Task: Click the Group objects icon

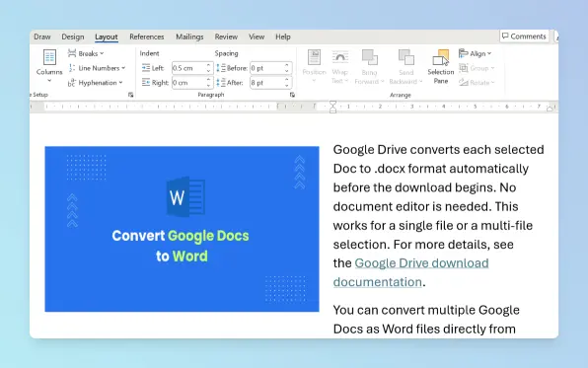Action: coord(463,68)
